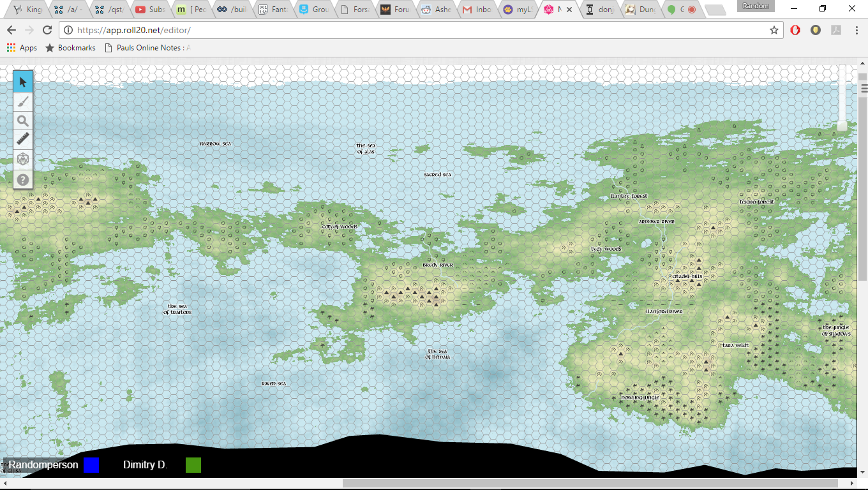Click the map zoom slider handle

[842, 126]
